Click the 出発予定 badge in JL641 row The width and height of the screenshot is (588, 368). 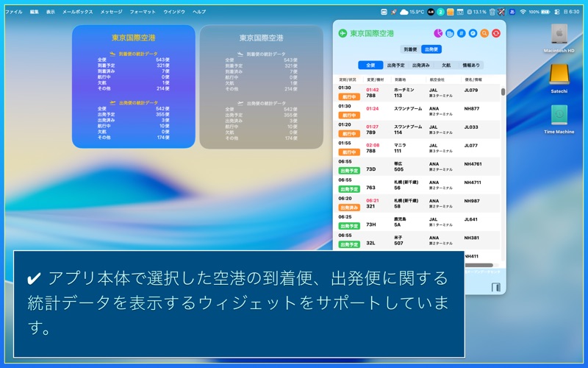349,226
